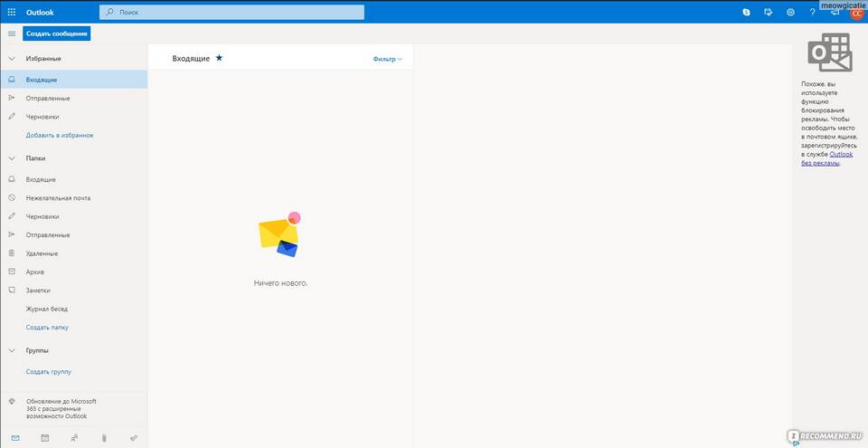Open the app launcher grid icon
Viewport: 868px width, 448px height.
tap(12, 12)
